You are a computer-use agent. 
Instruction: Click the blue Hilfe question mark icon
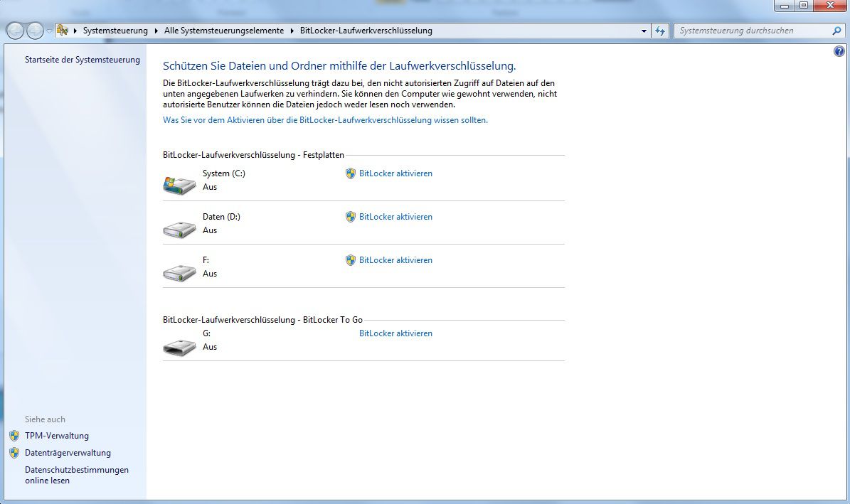point(839,50)
